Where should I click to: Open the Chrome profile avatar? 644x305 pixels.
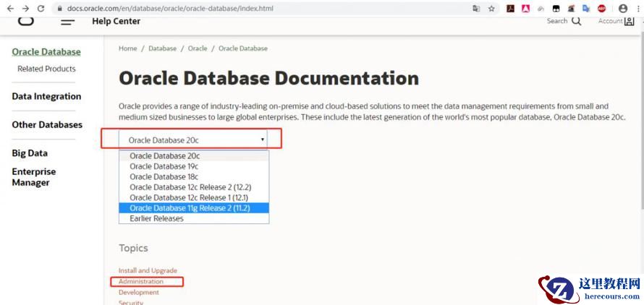tap(623, 9)
